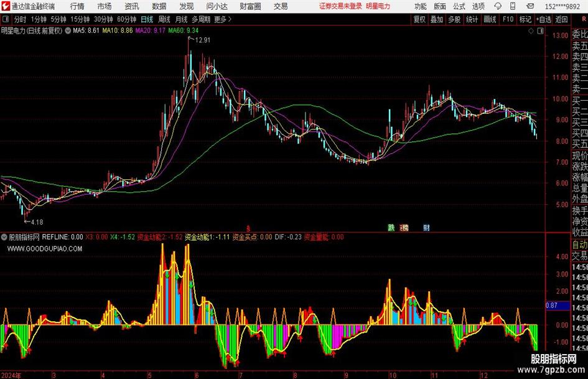Select the 日线 daily period
The height and width of the screenshot is (379, 588).
[x=147, y=19]
